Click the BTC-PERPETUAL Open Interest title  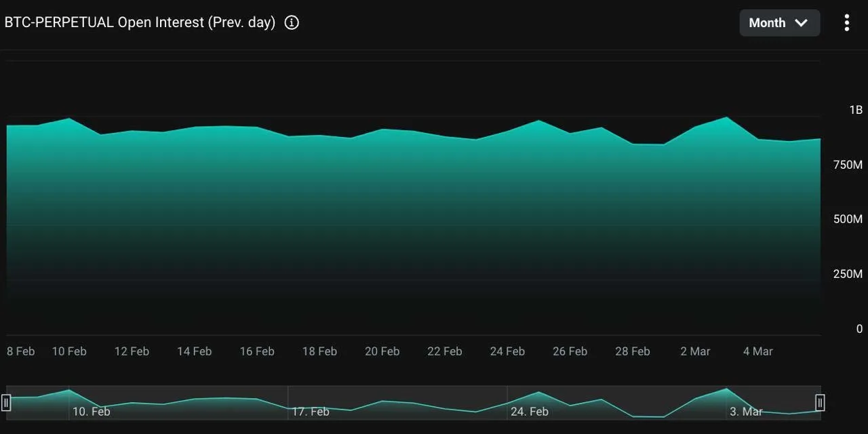point(140,22)
